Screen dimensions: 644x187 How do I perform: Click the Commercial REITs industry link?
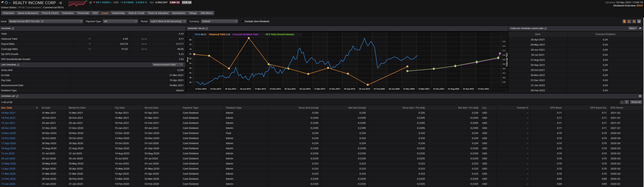54,8
